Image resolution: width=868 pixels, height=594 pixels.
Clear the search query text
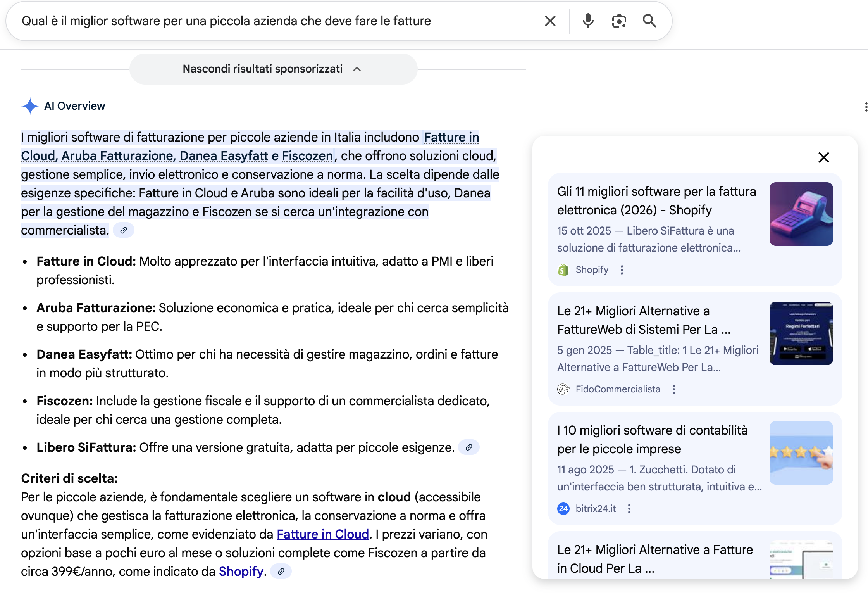click(550, 21)
